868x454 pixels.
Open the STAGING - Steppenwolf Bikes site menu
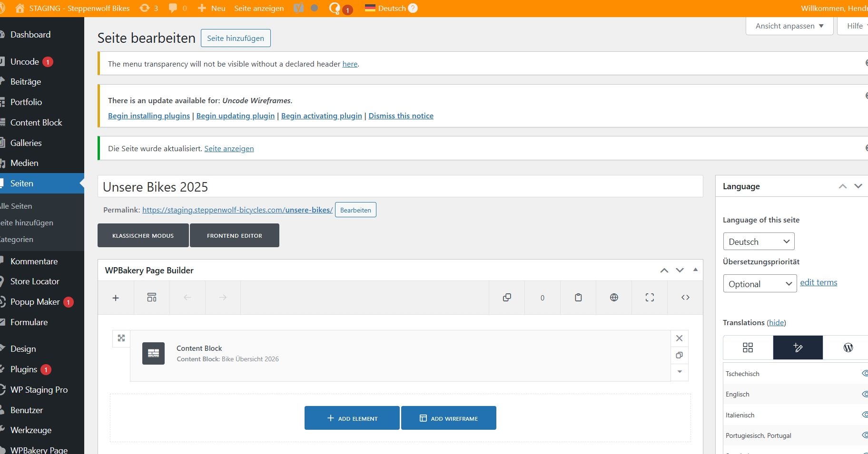pos(72,8)
